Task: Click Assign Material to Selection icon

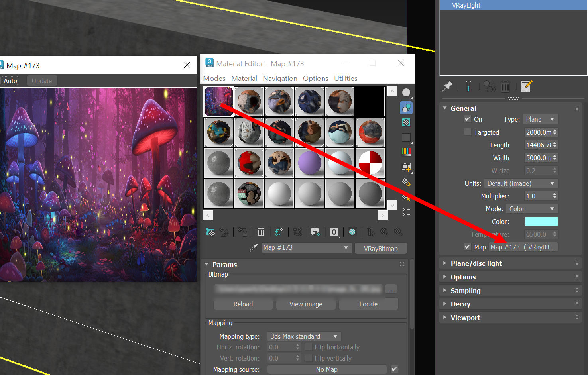Action: point(242,232)
